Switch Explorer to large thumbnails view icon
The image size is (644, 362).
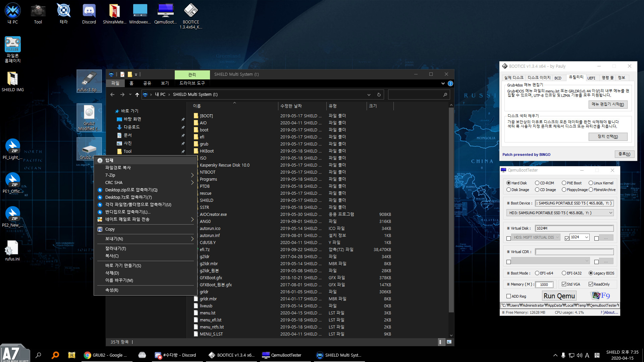[x=449, y=342]
